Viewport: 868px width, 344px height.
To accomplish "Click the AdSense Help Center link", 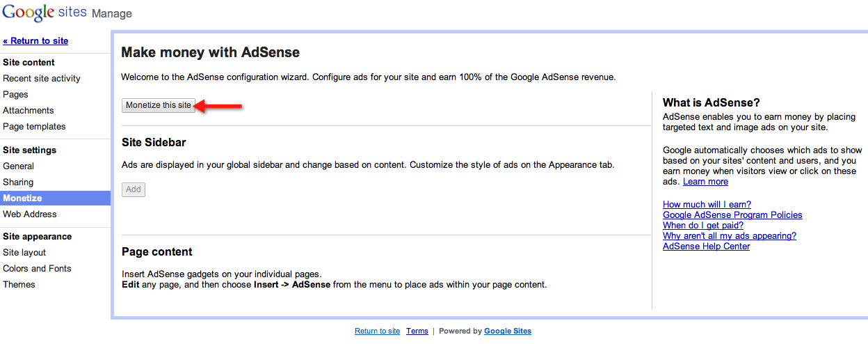I will tap(706, 247).
